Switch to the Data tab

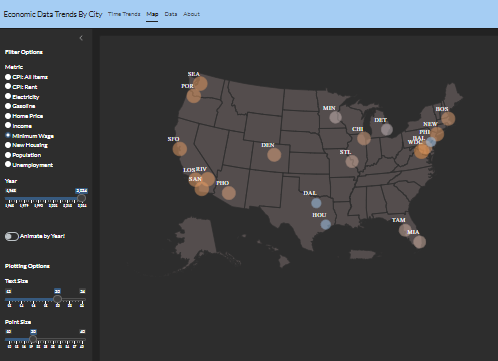point(171,14)
